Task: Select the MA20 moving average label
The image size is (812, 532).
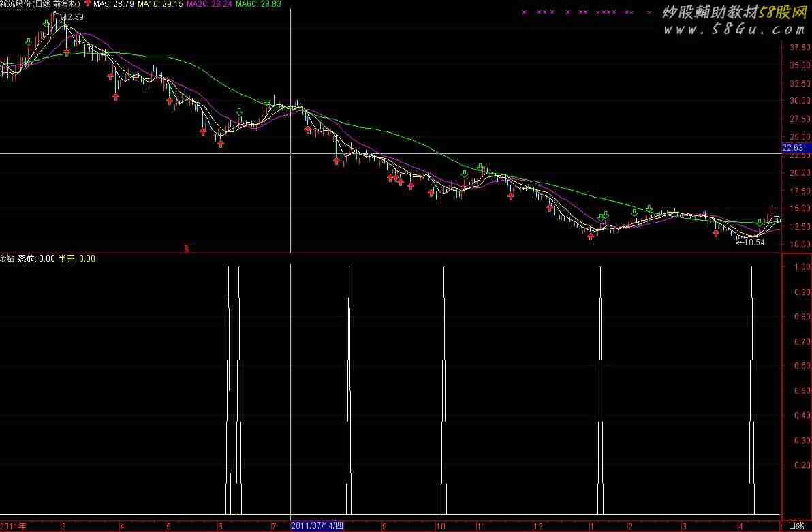Action: pyautogui.click(x=209, y=4)
